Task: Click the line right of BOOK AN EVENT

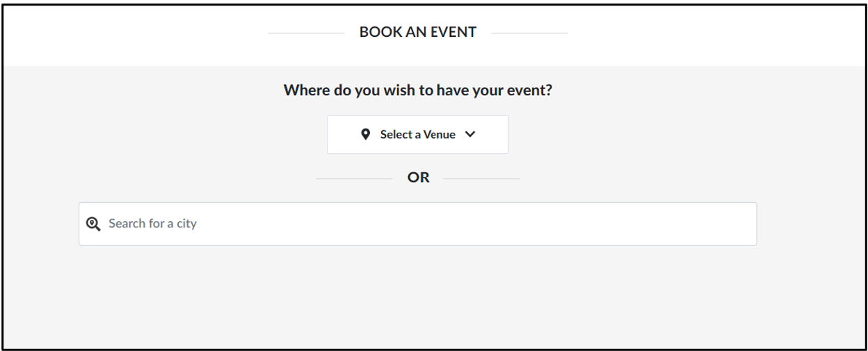Action: click(529, 33)
